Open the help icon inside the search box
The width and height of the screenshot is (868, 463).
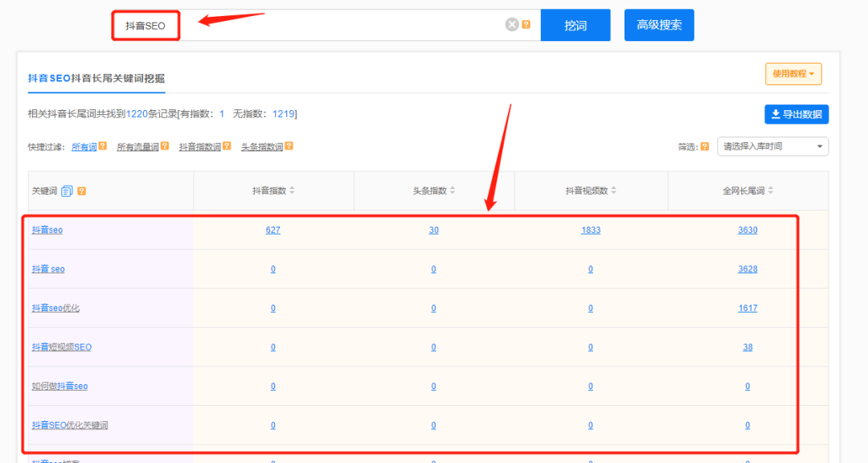[526, 24]
